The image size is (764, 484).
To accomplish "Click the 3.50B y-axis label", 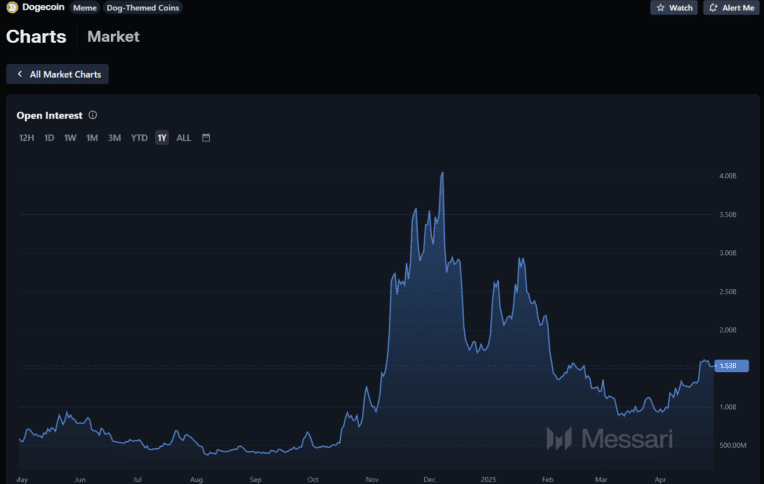I will [728, 214].
